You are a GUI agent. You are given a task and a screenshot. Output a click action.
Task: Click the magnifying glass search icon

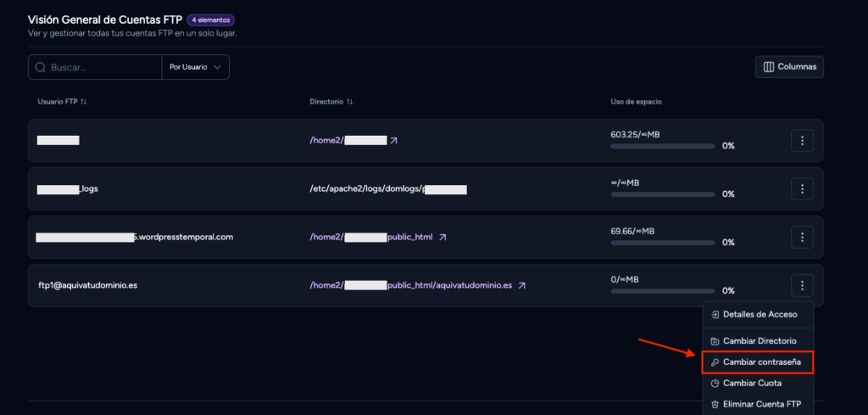point(40,67)
